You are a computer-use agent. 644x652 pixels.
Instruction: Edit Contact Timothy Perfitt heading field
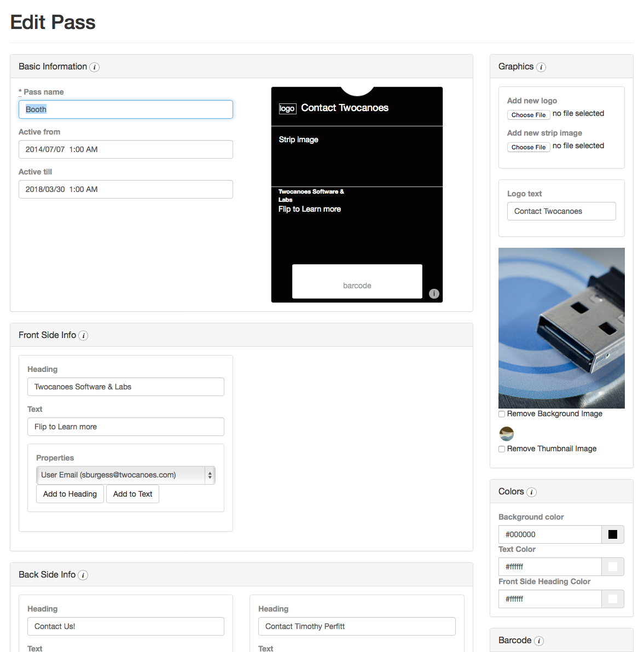(x=357, y=626)
